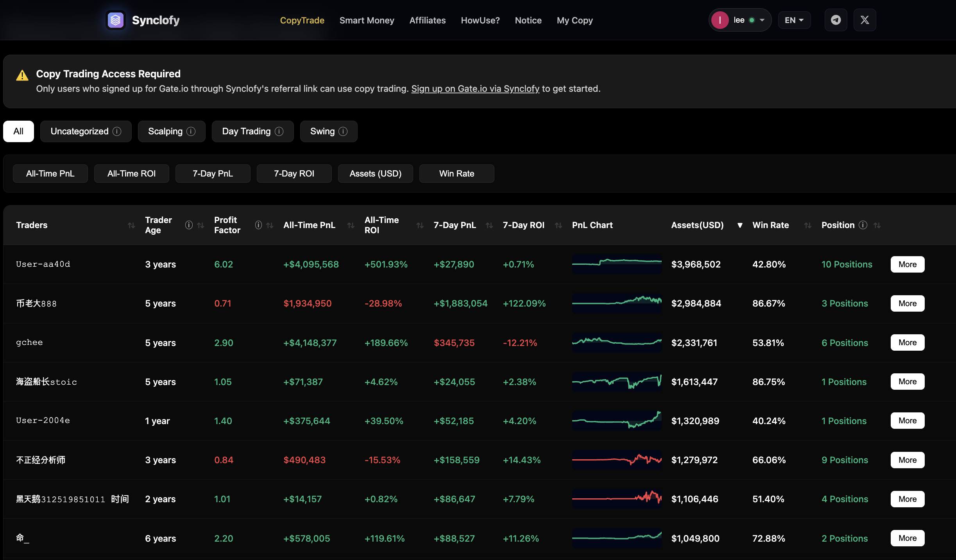Open 不正经分析师 red PnL chart
This screenshot has width=956, height=560.
[617, 460]
